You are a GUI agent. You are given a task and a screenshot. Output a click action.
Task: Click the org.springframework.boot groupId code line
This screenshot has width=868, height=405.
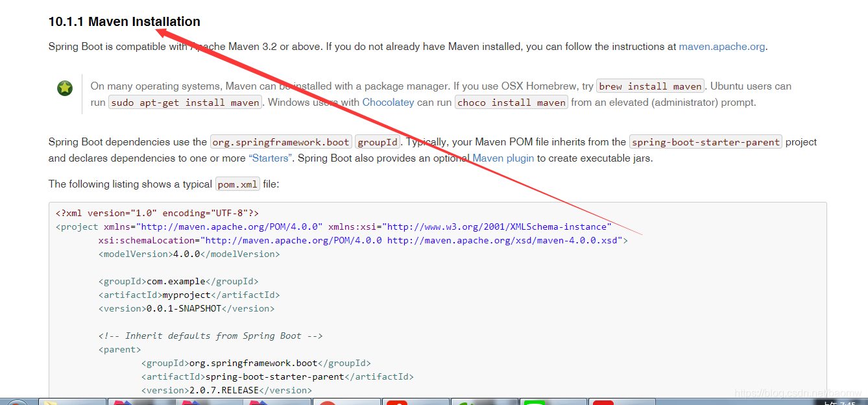point(256,363)
